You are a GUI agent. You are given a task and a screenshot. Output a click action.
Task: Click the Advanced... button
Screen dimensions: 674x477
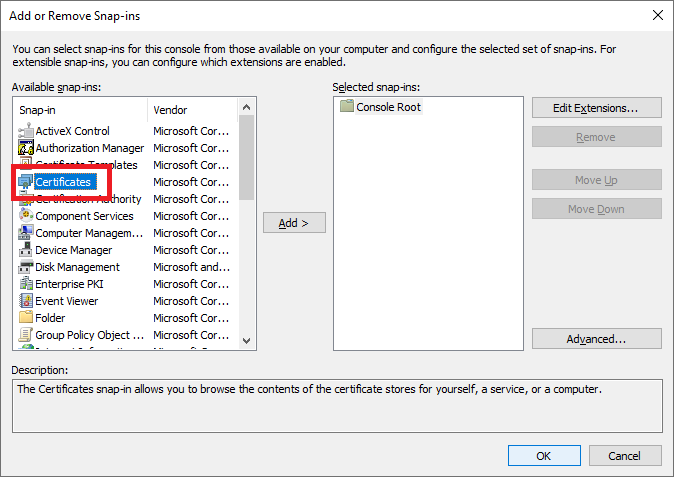point(596,339)
